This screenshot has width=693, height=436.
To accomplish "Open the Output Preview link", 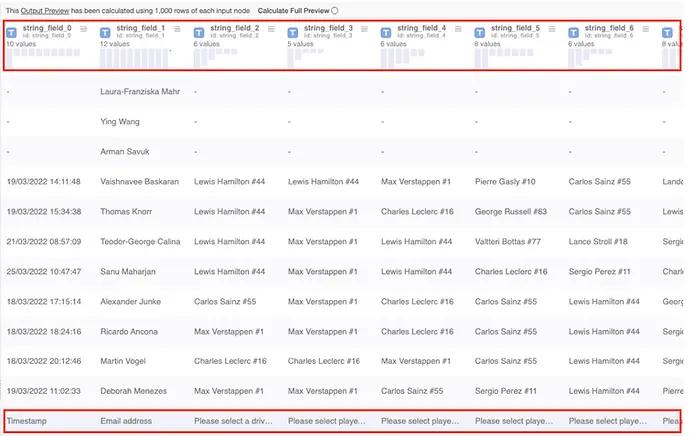I will pos(45,11).
